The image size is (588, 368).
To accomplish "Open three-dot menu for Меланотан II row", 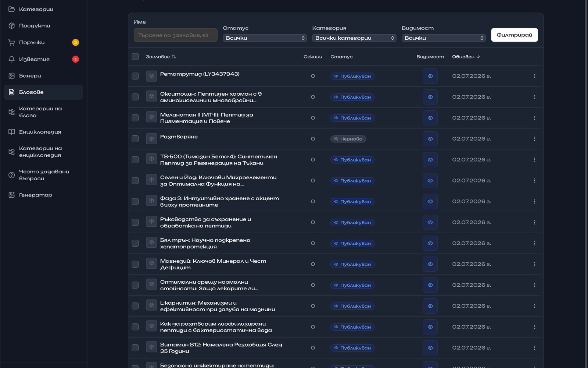I will click(x=534, y=118).
